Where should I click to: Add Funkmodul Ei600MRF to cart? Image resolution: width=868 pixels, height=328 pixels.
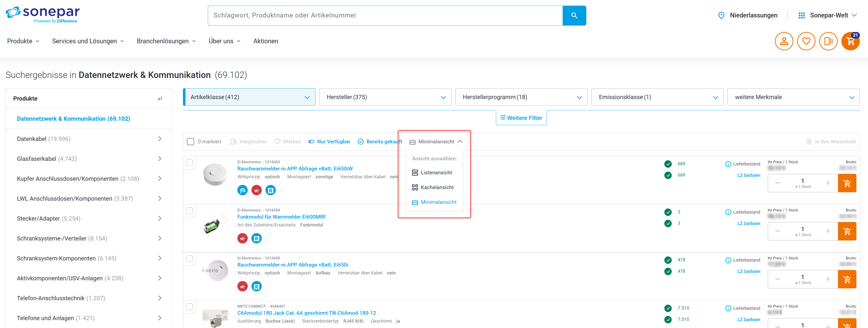[x=847, y=231]
